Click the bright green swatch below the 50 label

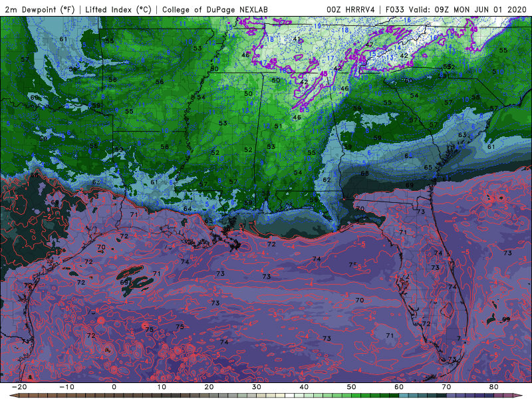click(x=356, y=395)
